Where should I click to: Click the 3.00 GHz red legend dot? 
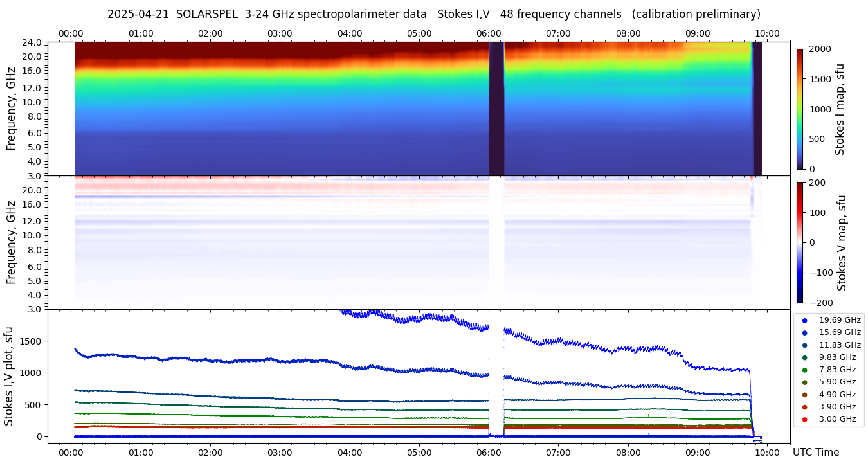coord(804,420)
